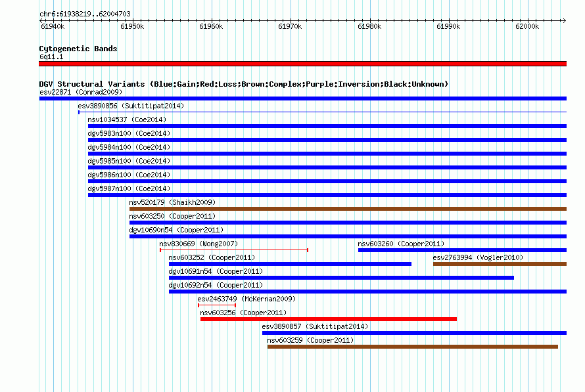The width and height of the screenshot is (585, 392).
Task: Click the blue dgv10691n54 gain bar
Action: pos(341,278)
